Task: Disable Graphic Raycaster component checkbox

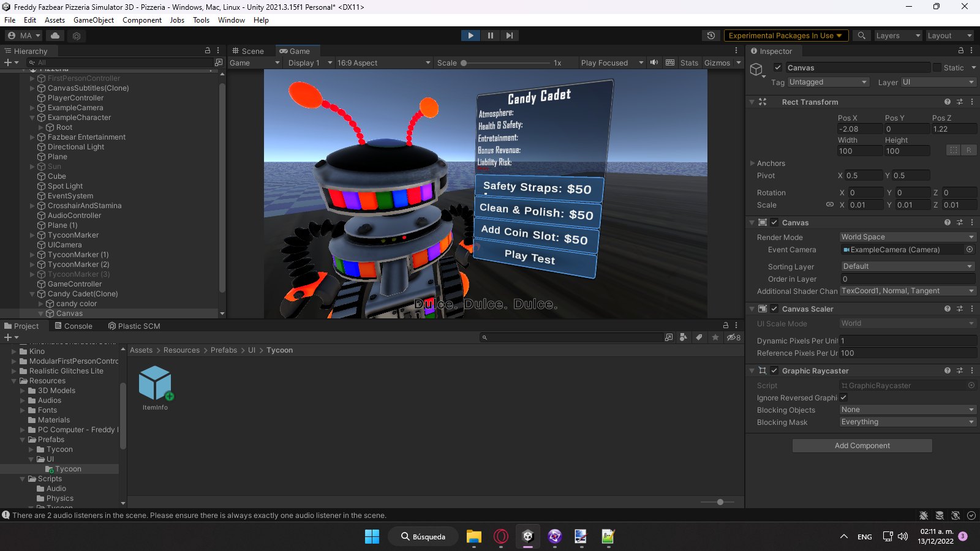Action: point(774,370)
